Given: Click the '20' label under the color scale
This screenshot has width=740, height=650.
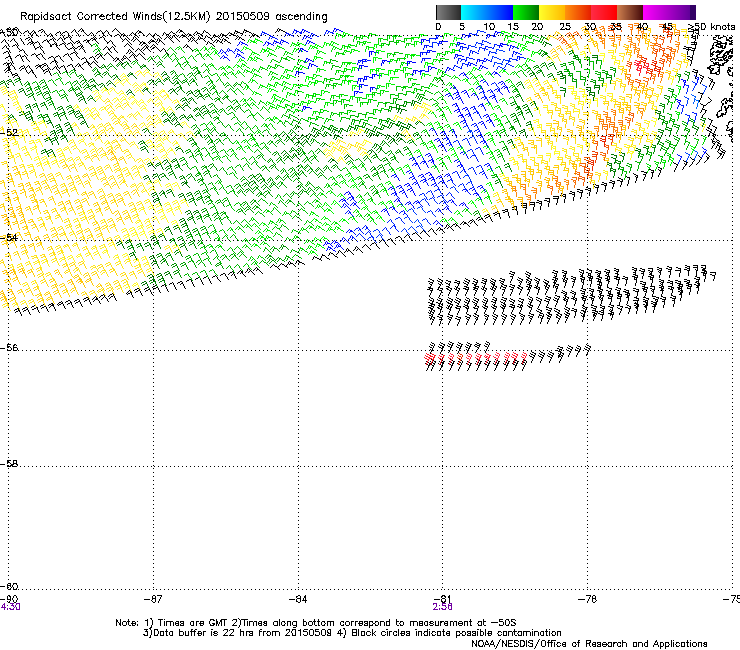Looking at the screenshot, I should (537, 26).
